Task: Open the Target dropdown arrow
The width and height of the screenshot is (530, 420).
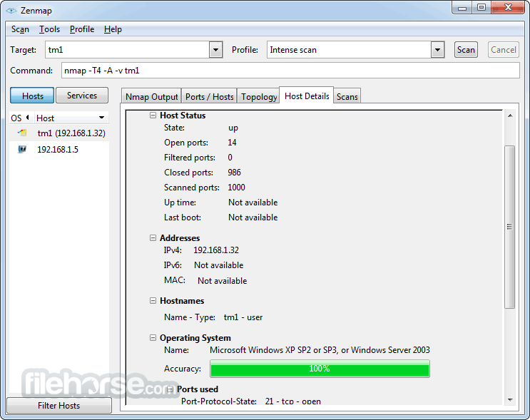Action: click(215, 50)
